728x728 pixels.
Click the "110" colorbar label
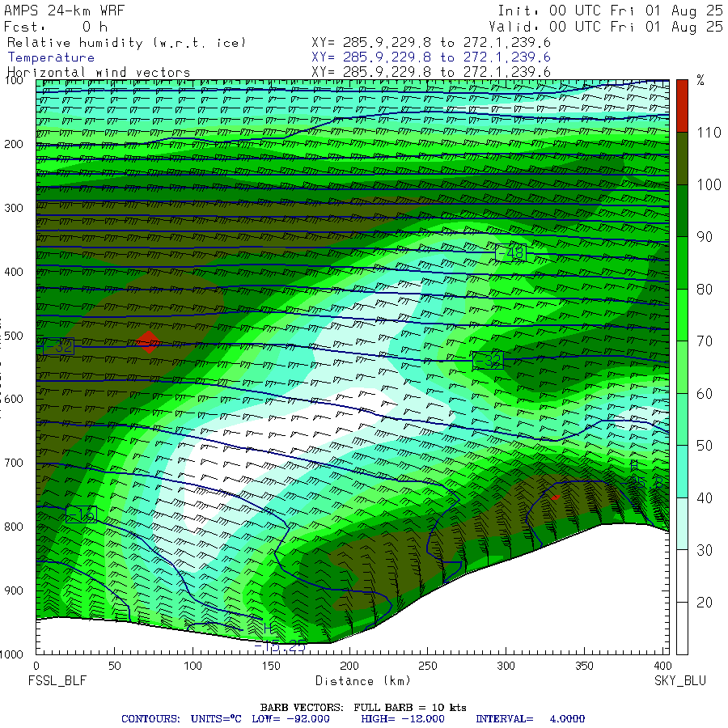pos(709,133)
